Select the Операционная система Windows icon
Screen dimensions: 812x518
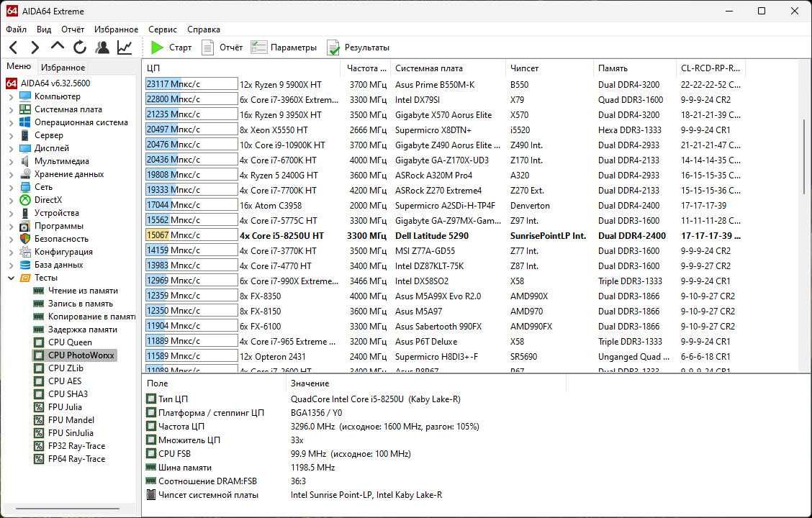[x=25, y=122]
